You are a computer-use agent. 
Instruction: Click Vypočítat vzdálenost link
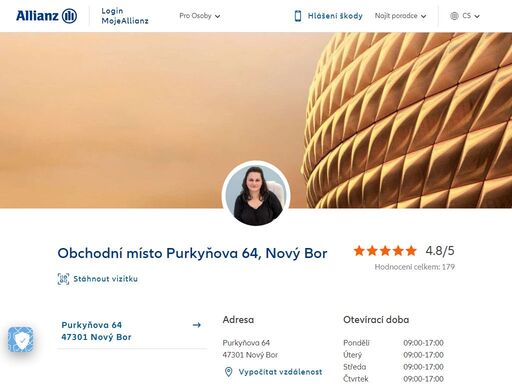pyautogui.click(x=280, y=372)
